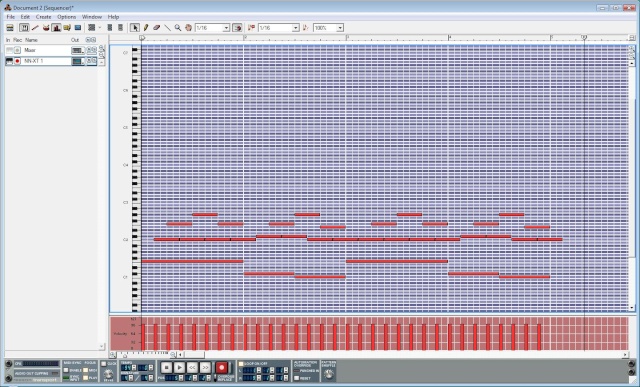640x387 pixels.
Task: Show the Velocity lane
Action: (56, 27)
